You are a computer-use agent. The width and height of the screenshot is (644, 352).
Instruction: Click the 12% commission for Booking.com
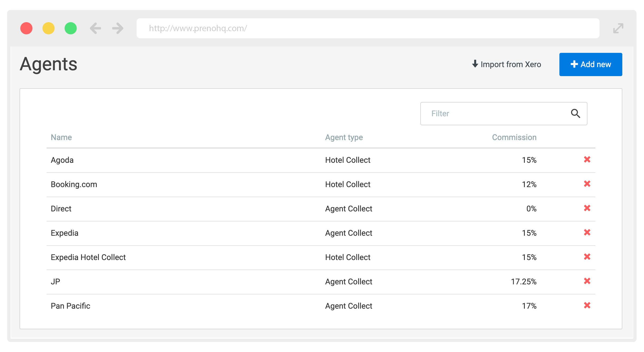pos(529,184)
